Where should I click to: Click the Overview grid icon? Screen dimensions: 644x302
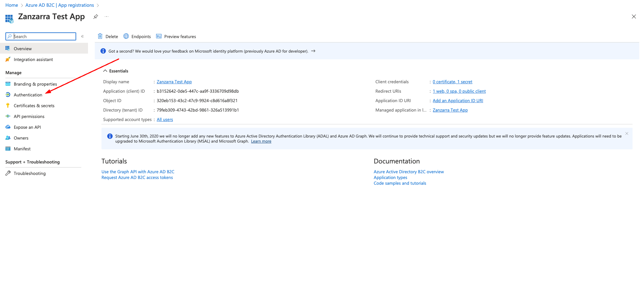pyautogui.click(x=8, y=48)
